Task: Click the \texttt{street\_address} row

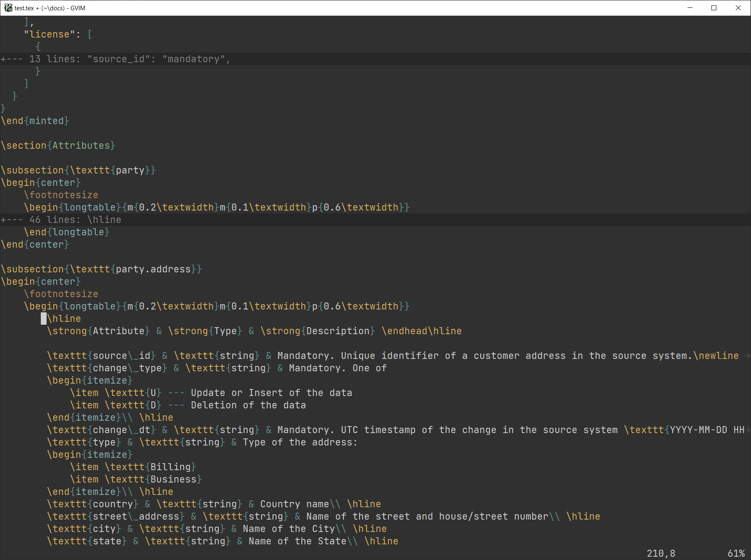Action: 324,516
